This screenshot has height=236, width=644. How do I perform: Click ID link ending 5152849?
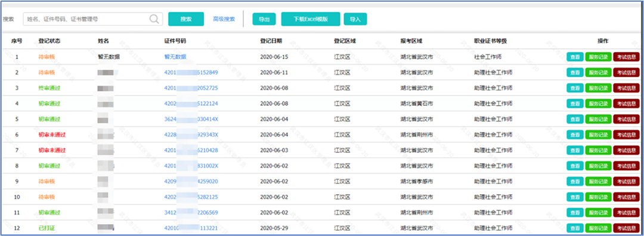coord(191,72)
